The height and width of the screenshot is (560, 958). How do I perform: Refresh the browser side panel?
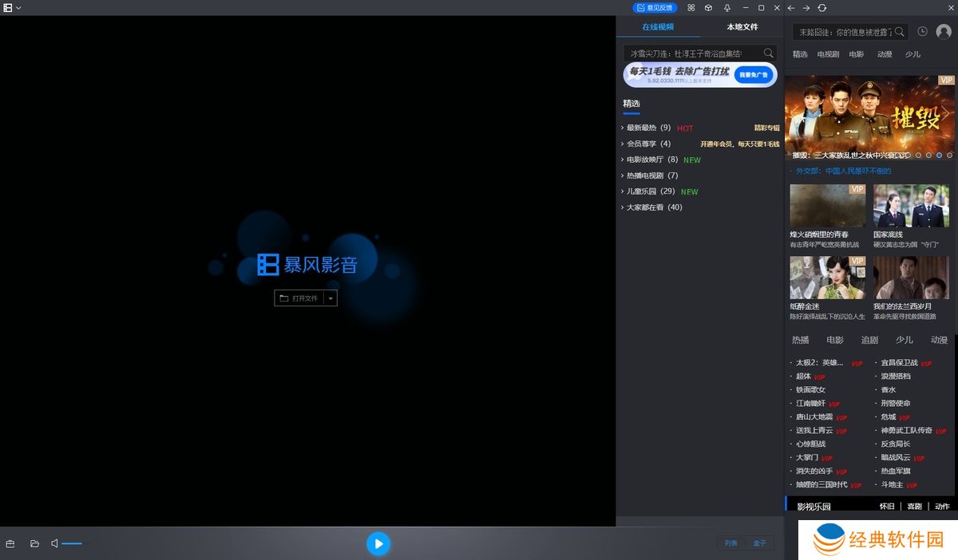[822, 7]
